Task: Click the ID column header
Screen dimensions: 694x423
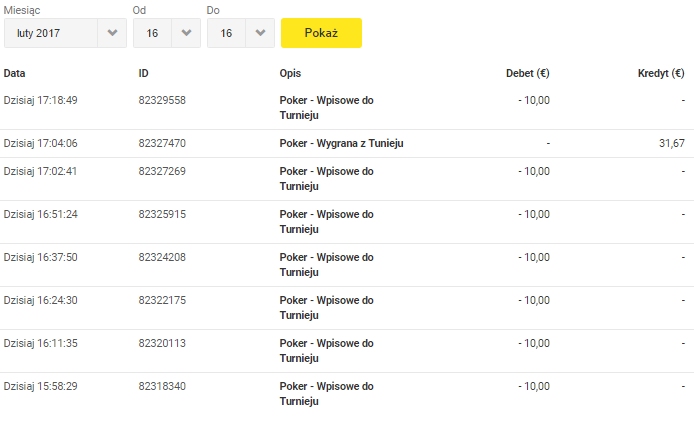Action: [143, 73]
